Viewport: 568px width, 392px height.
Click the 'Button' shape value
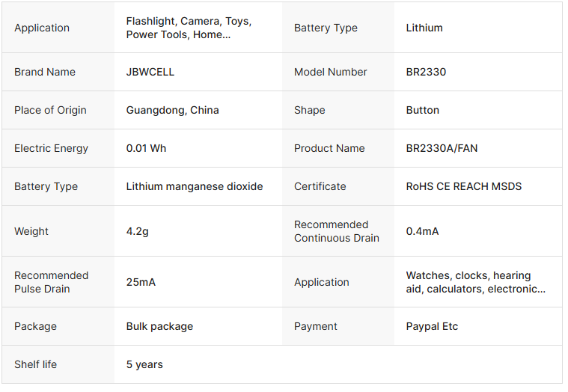point(423,110)
